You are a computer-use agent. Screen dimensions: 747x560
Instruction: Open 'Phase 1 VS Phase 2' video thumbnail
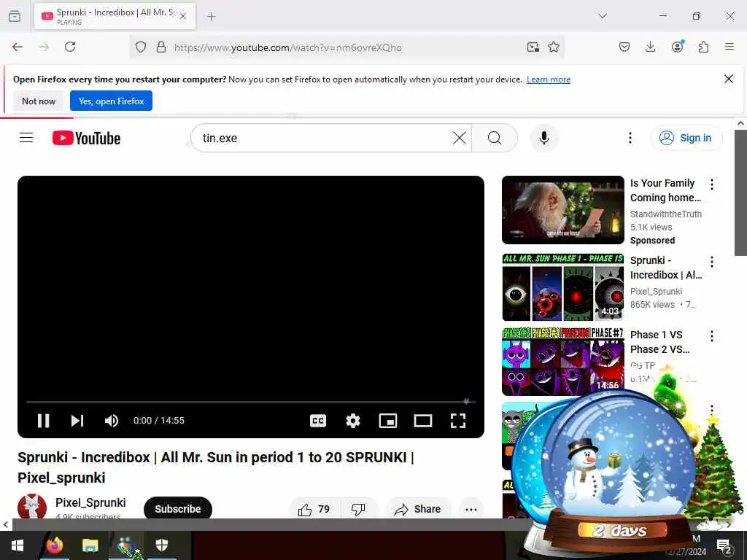(x=562, y=362)
